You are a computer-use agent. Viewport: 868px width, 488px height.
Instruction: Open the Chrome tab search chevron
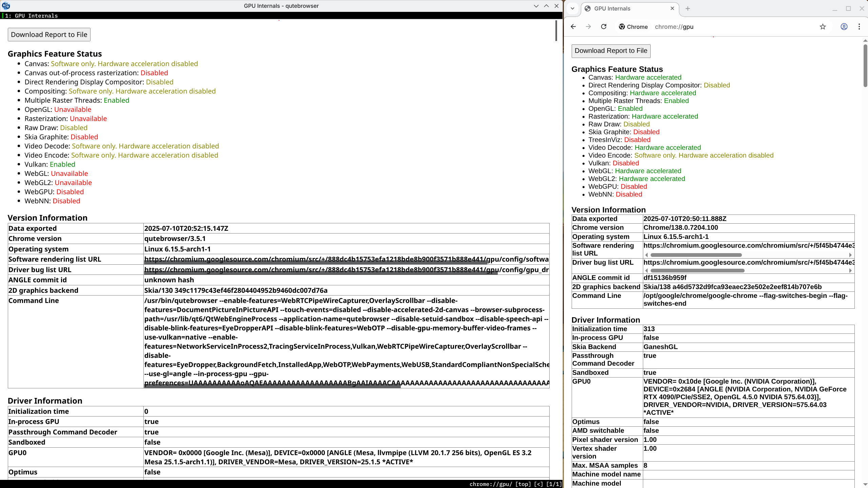click(x=573, y=8)
